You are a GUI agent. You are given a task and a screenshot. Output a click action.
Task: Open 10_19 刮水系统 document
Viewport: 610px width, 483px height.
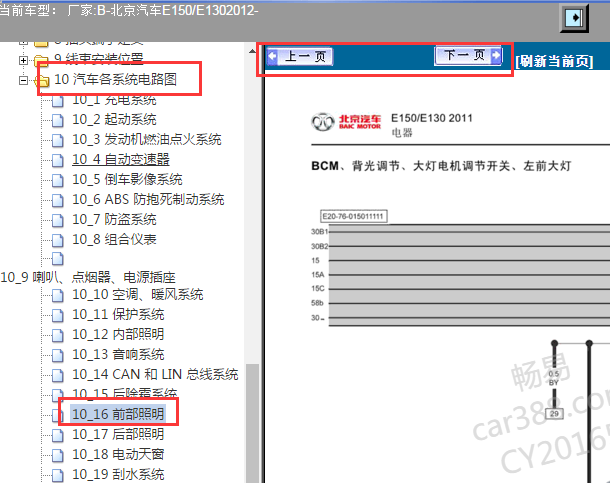pos(118,474)
